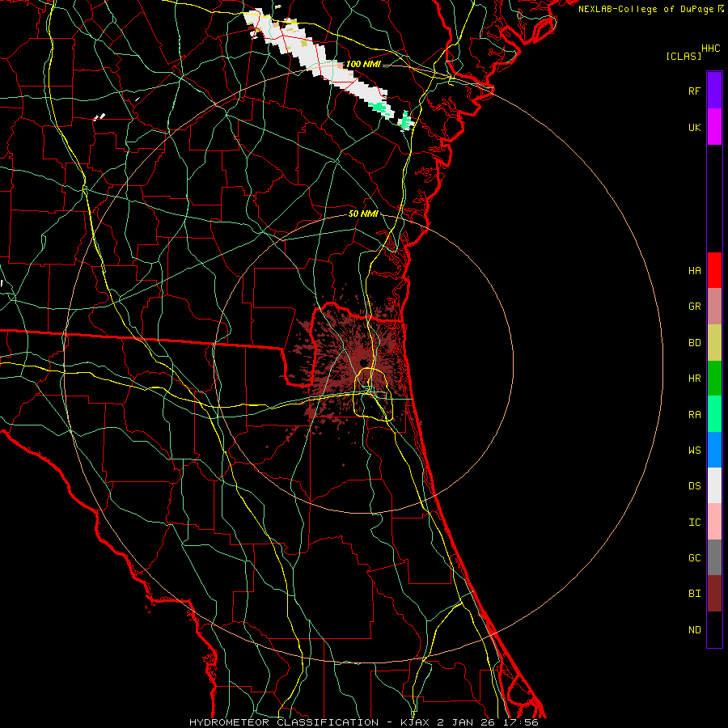728x728 pixels.
Task: Select the BI brown legend swatch
Action: pos(714,594)
